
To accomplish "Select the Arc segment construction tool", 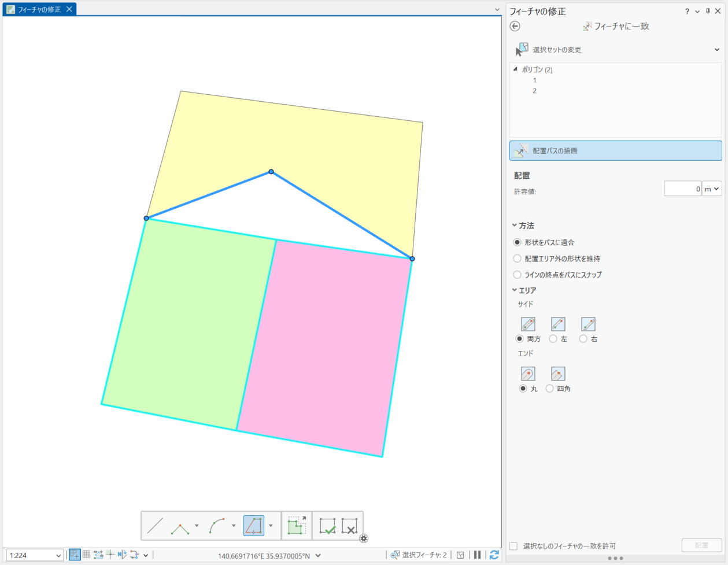I will (217, 526).
